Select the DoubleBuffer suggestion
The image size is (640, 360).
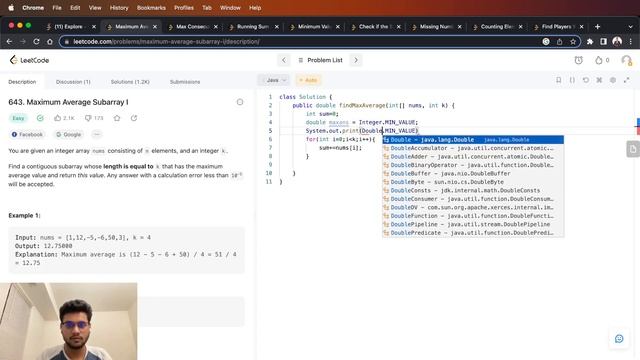click(x=473, y=173)
